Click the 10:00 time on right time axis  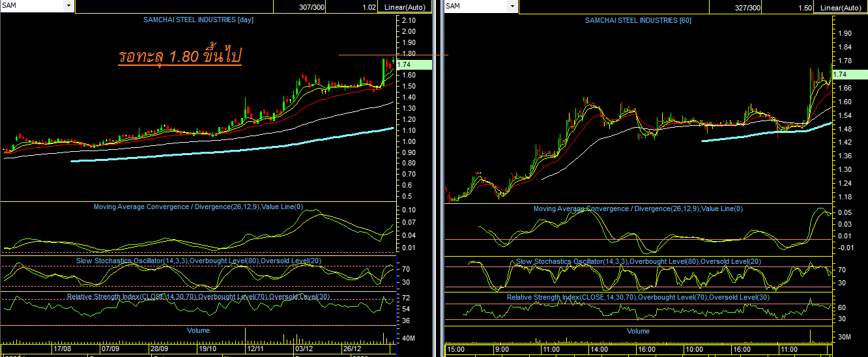695,350
